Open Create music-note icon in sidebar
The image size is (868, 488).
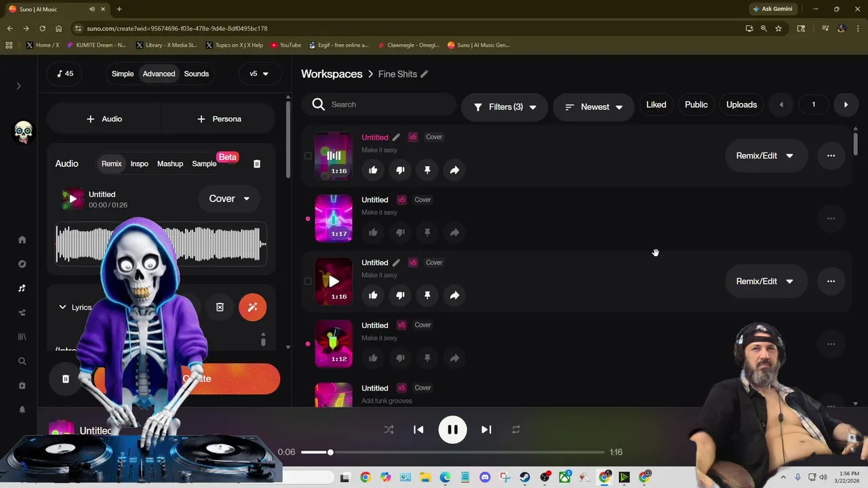[22, 288]
